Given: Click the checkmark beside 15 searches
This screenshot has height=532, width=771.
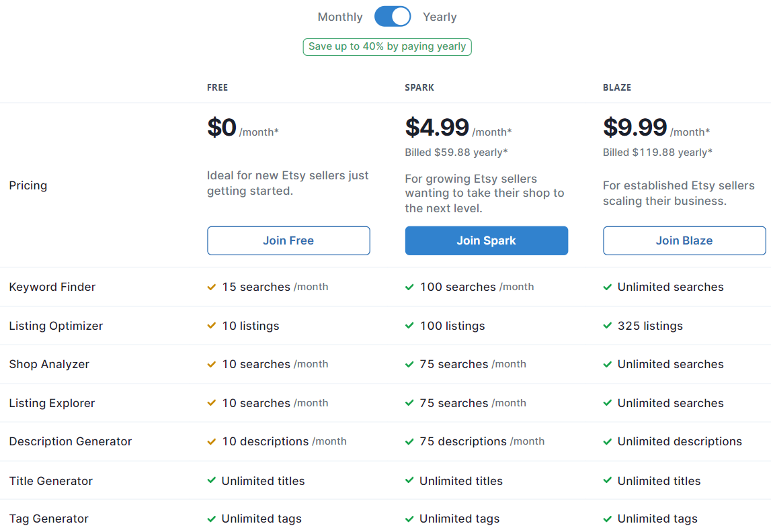Looking at the screenshot, I should [x=212, y=287].
